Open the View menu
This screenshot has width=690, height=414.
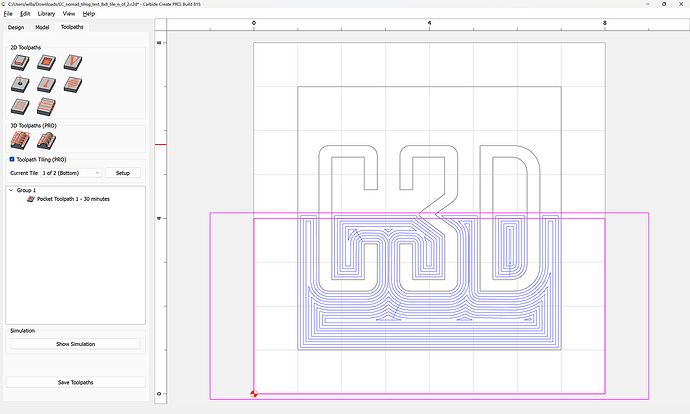click(69, 14)
